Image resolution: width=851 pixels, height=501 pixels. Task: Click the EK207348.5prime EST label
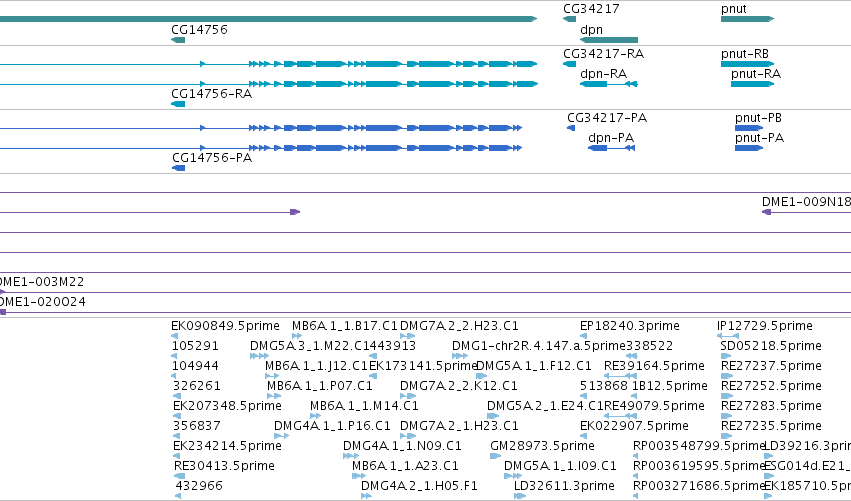tap(227, 406)
